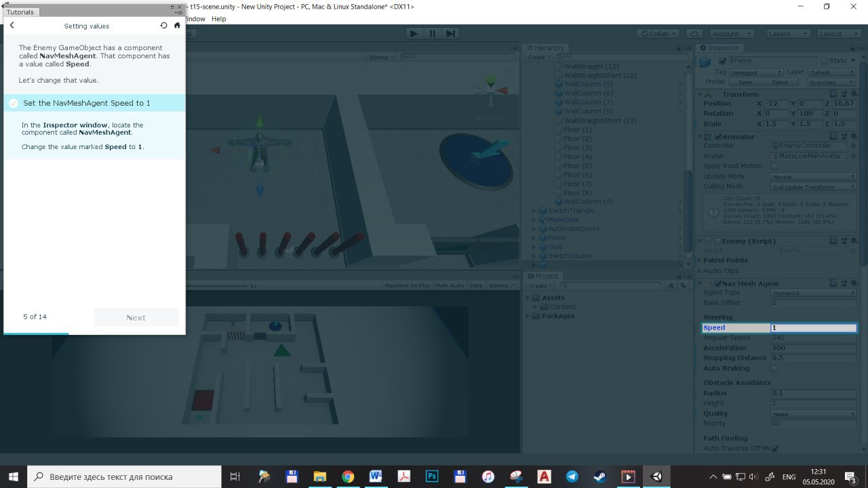Viewport: 868px width, 488px height.
Task: Select the Tutorials tab
Action: (x=20, y=12)
